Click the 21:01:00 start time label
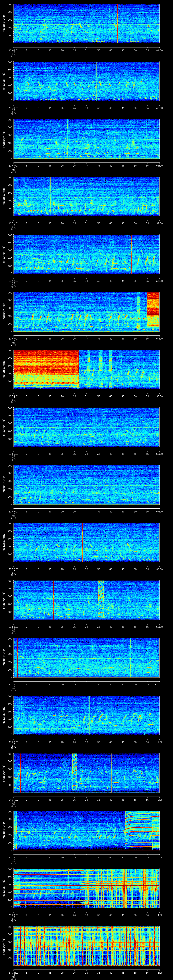 13,799
